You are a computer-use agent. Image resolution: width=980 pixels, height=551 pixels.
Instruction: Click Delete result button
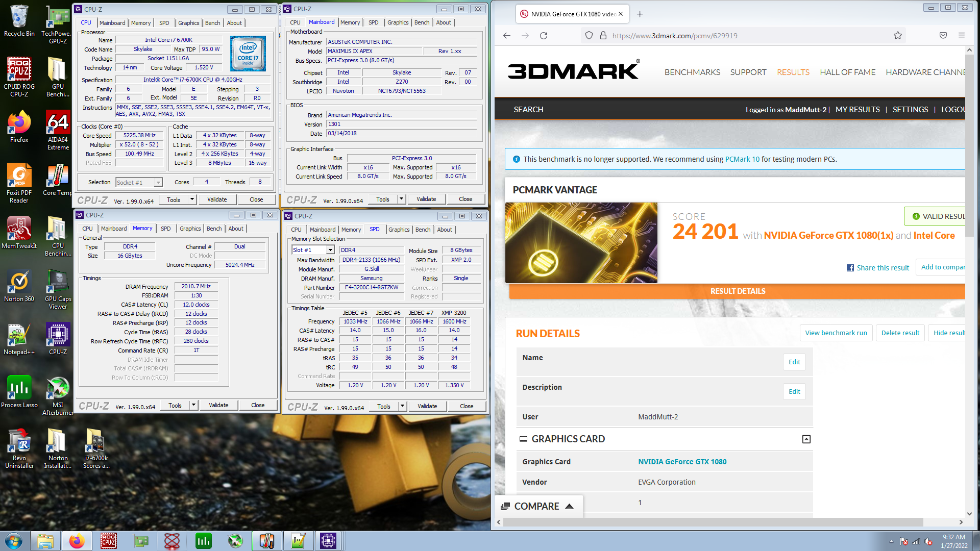tap(900, 333)
